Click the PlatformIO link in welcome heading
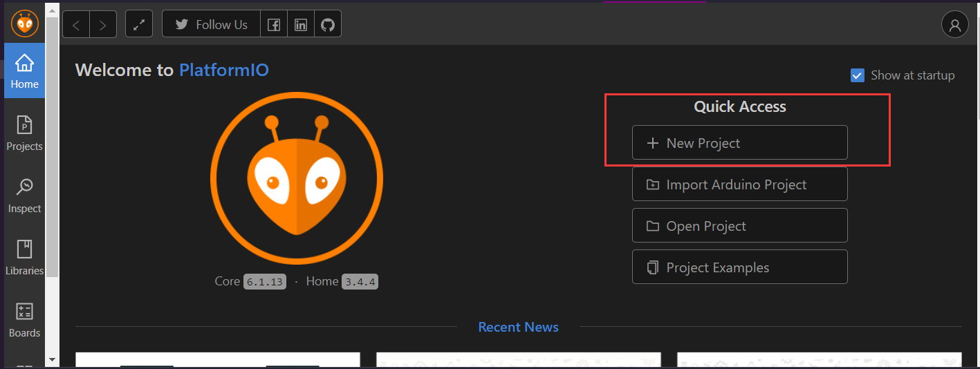Image resolution: width=980 pixels, height=369 pixels. coord(224,70)
